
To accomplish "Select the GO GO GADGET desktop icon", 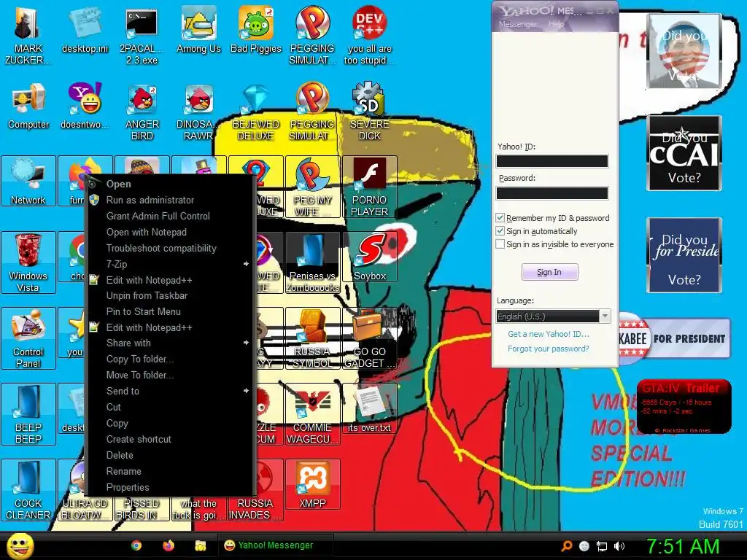I will tap(370, 338).
